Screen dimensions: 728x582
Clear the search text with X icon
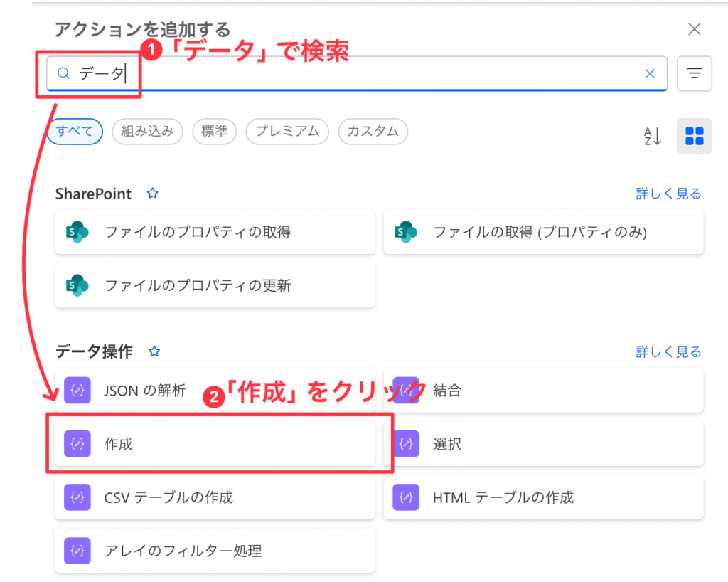649,73
